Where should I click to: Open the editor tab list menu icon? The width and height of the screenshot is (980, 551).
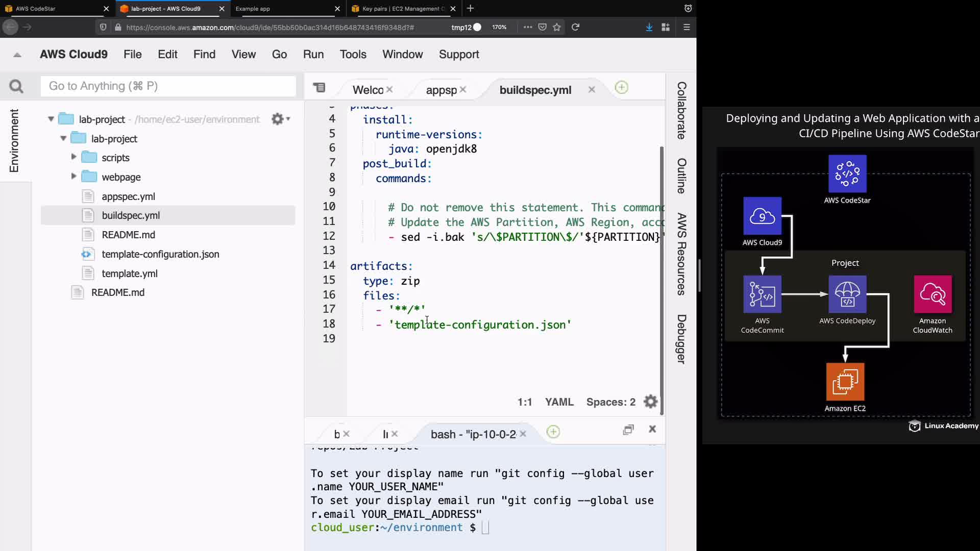[320, 88]
